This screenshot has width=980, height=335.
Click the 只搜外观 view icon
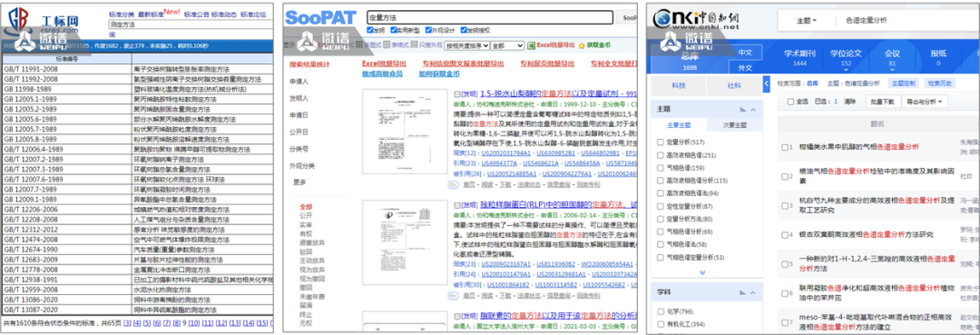[x=414, y=45]
